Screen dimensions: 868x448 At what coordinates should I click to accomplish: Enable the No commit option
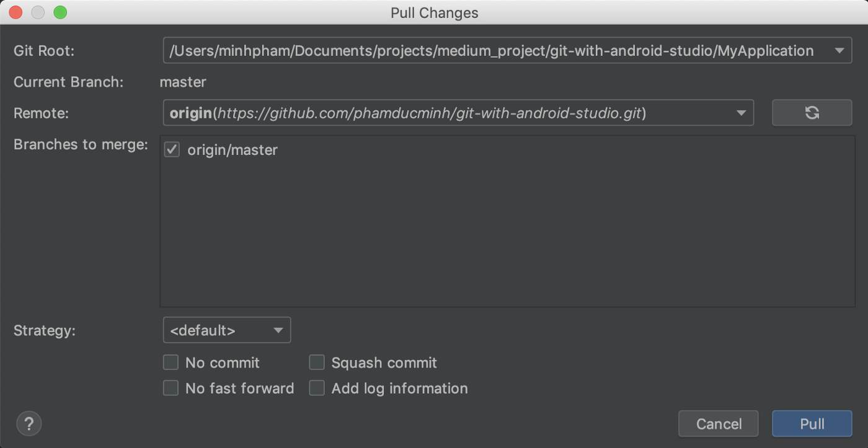tap(170, 362)
